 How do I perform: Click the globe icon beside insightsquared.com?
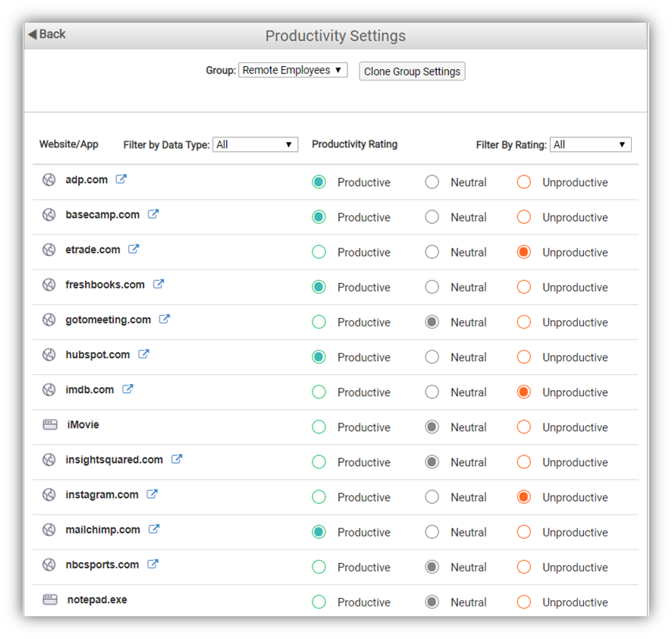[x=49, y=460]
